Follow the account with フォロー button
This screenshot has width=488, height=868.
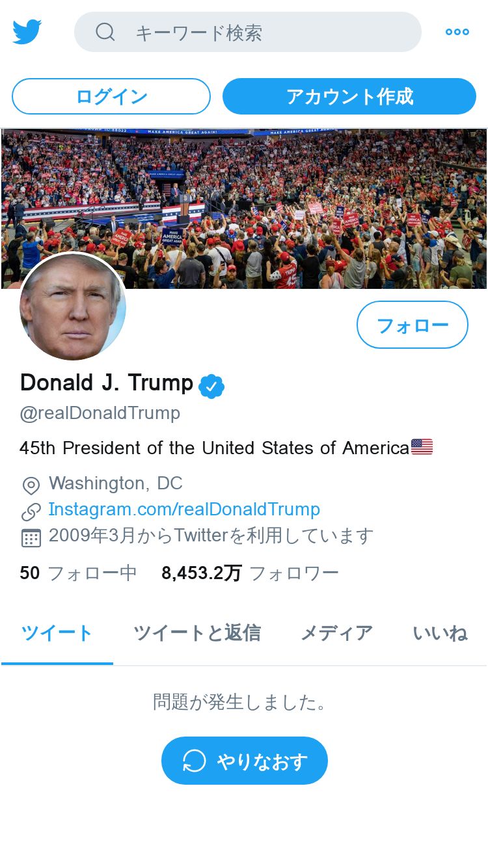coord(413,325)
